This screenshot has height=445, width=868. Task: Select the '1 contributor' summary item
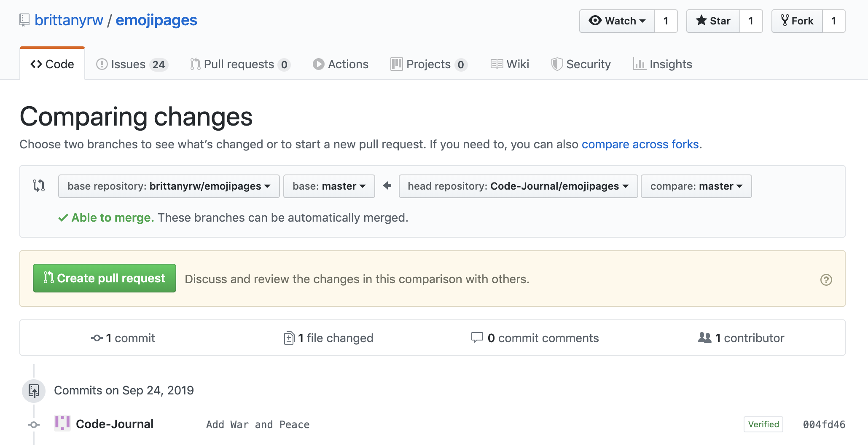tap(741, 338)
